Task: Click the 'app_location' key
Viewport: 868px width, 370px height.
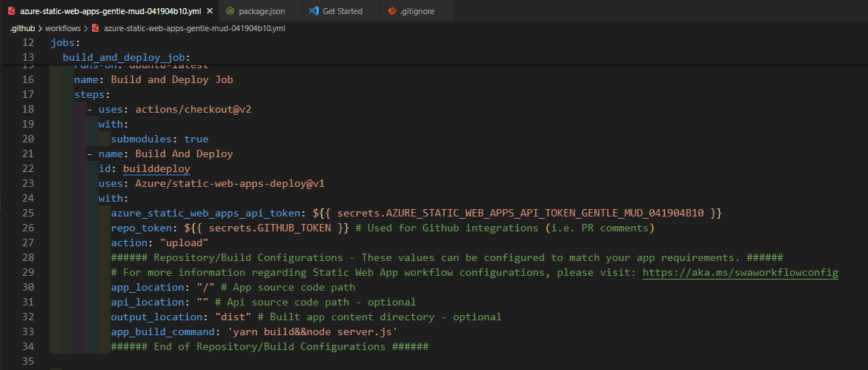Action: pyautogui.click(x=148, y=288)
